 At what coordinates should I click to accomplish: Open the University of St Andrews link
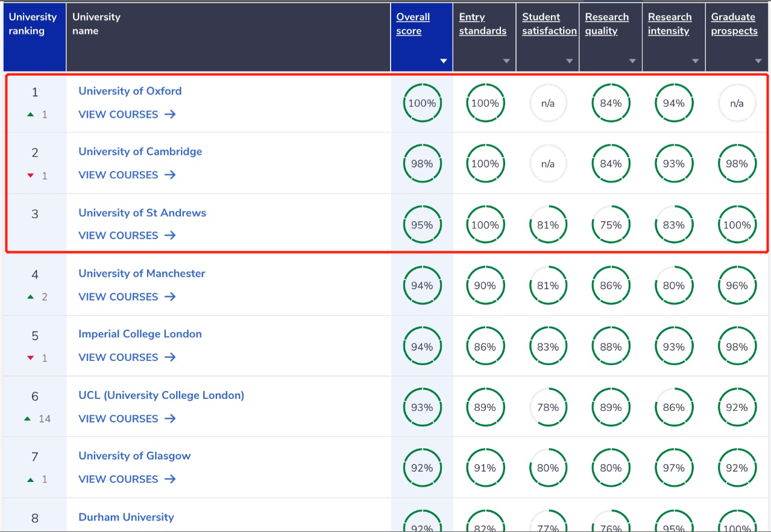click(x=142, y=213)
